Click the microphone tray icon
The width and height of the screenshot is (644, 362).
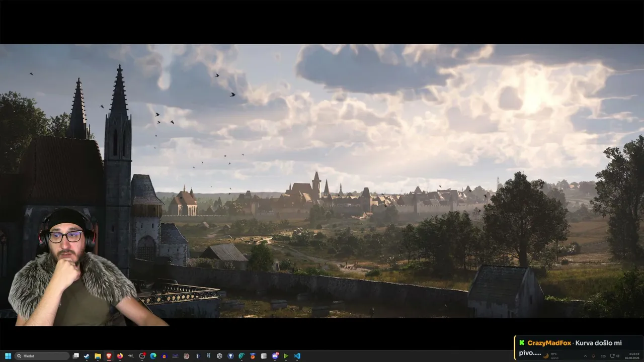coord(594,356)
